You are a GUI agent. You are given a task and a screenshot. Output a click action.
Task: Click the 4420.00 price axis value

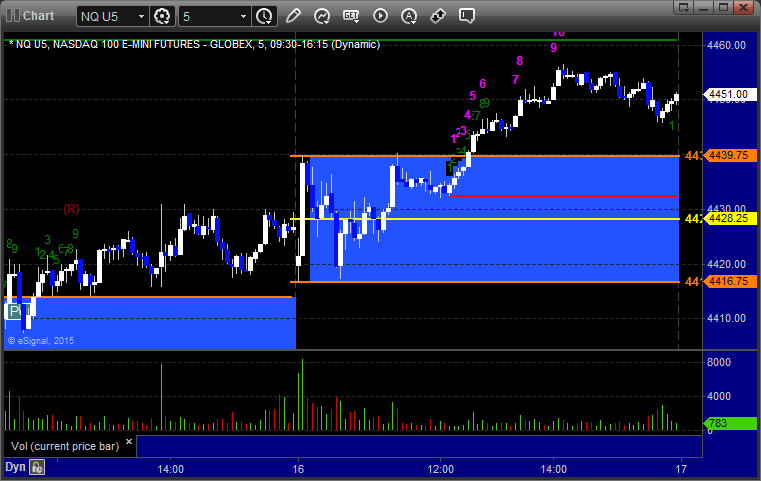click(x=727, y=265)
